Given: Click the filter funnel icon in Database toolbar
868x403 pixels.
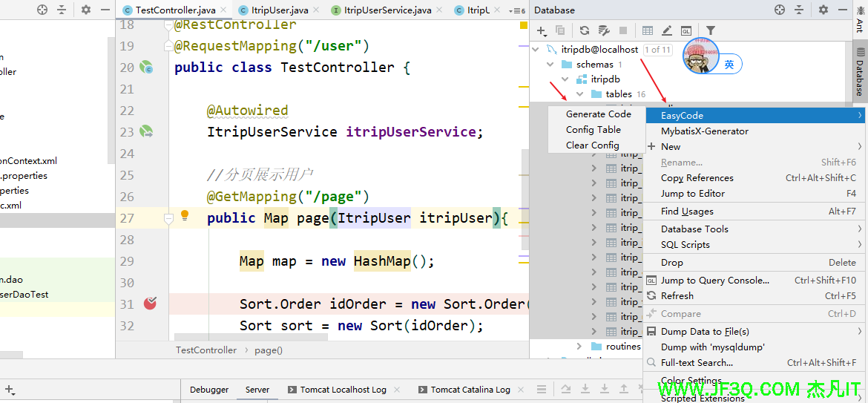Looking at the screenshot, I should [710, 30].
